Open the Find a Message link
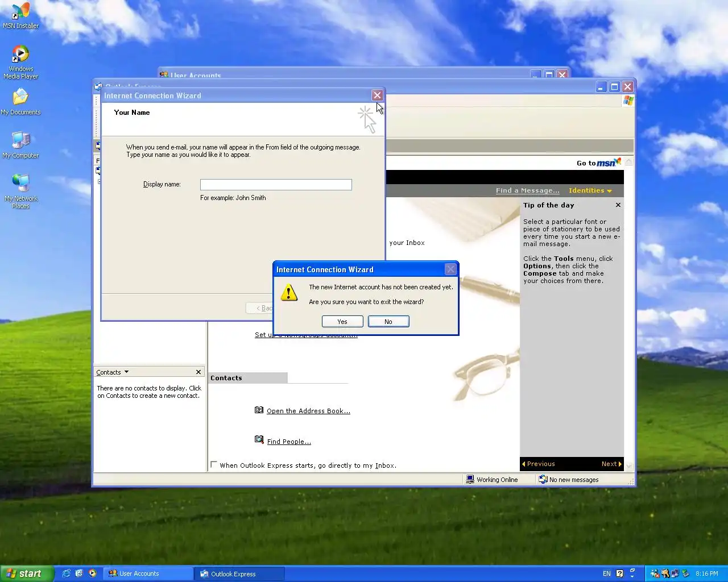728x582 pixels. tap(527, 190)
